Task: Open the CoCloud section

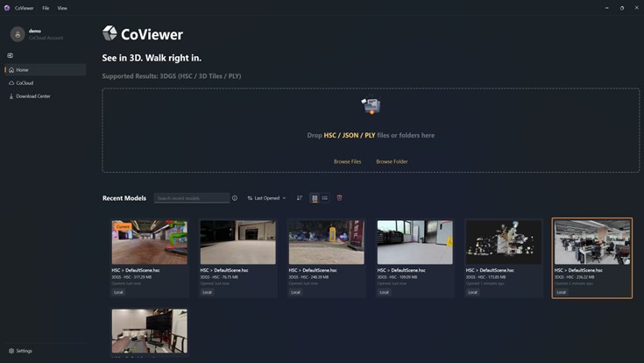Action: pos(46,83)
